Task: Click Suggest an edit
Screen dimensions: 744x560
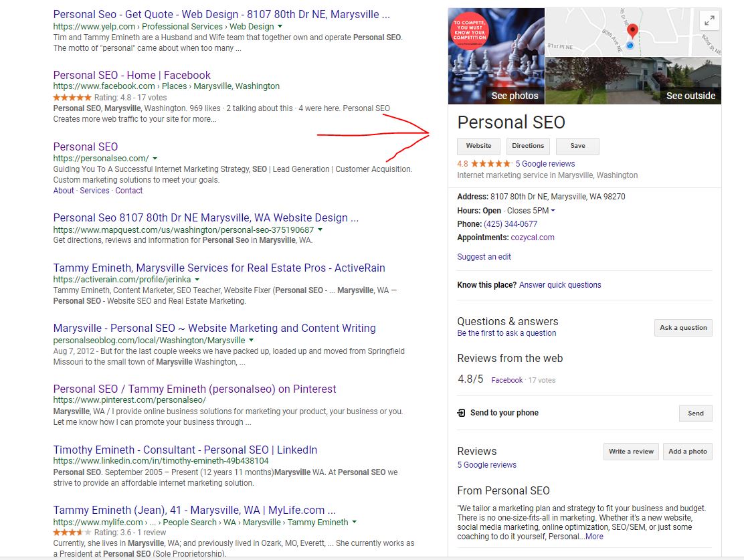Action: click(x=484, y=257)
